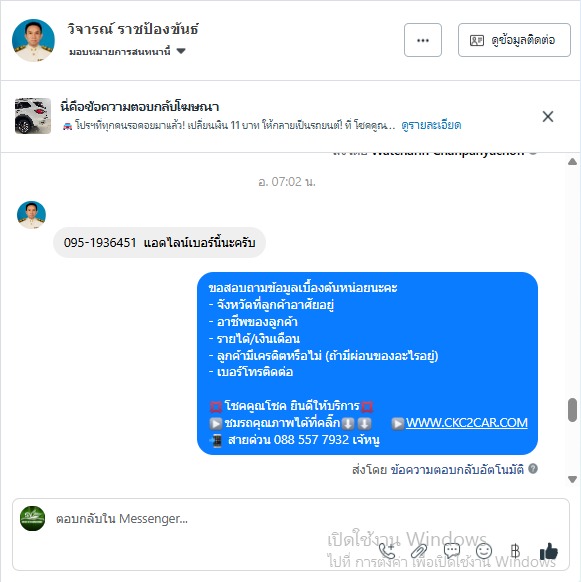This screenshot has height=582, width=581.
Task: Click the chat scrollbar thumb
Action: (x=572, y=410)
